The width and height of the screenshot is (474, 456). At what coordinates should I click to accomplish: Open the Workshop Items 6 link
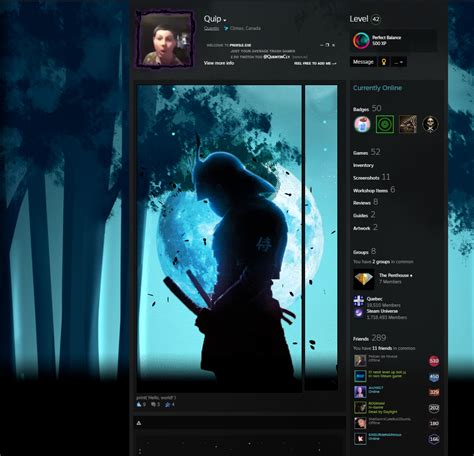pos(374,190)
